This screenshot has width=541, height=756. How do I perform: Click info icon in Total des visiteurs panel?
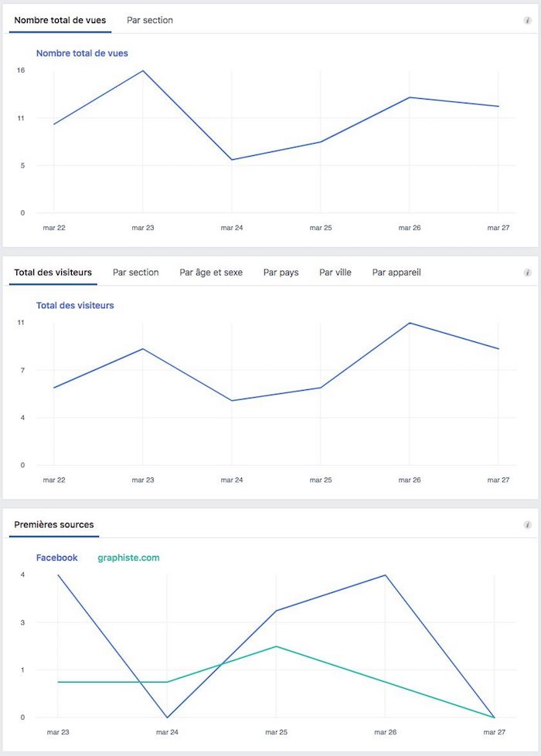point(527,273)
